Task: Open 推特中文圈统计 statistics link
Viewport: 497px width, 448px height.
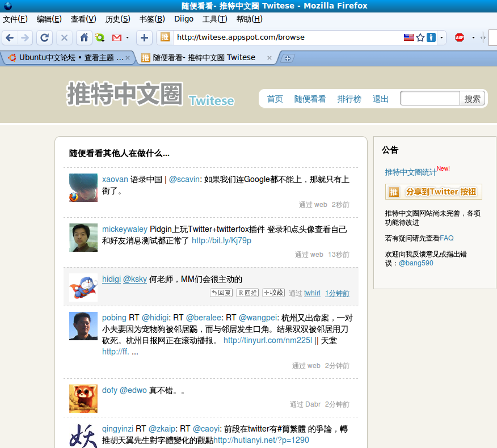Action: click(x=410, y=172)
